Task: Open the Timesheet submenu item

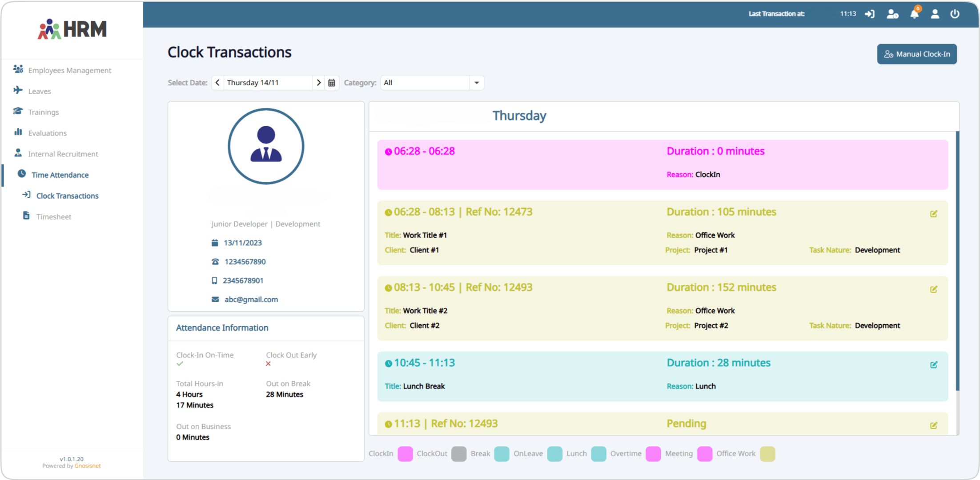Action: (54, 216)
